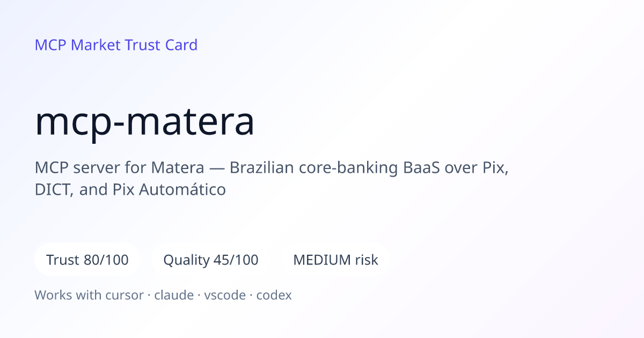Viewport: 644px width, 338px height.
Task: Click the word 'Card' in the header
Action: click(x=181, y=45)
